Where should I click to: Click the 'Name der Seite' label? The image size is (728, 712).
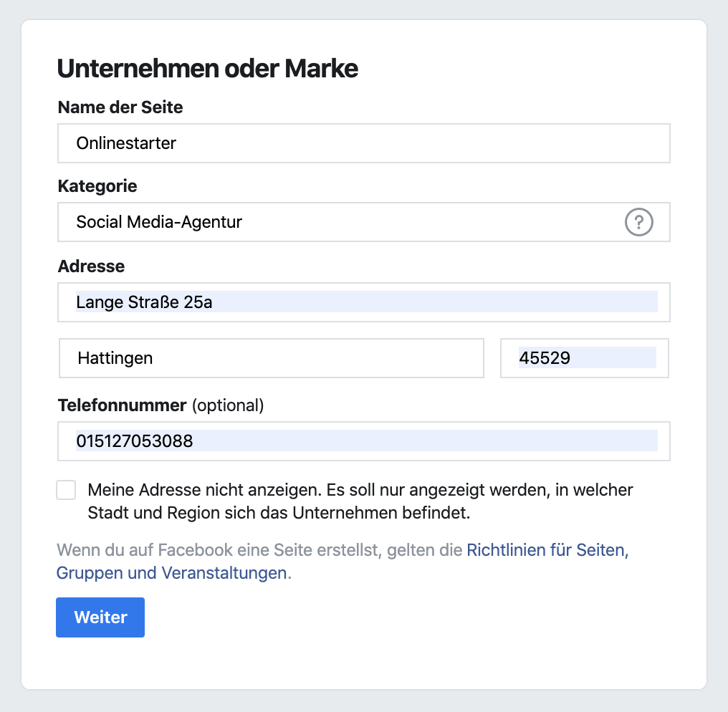[x=120, y=107]
